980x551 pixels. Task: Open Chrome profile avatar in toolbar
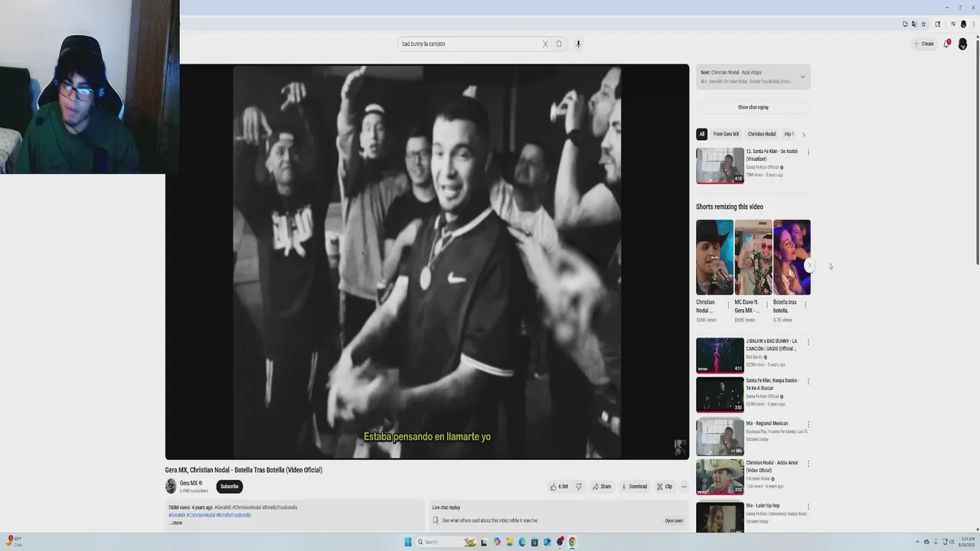(963, 24)
